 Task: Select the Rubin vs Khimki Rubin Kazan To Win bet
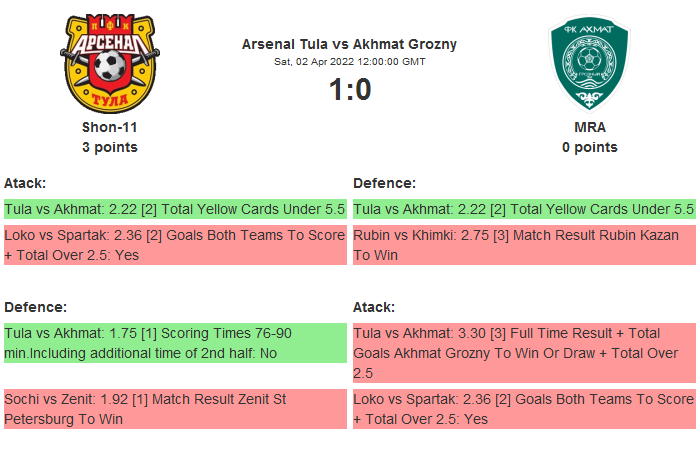[524, 245]
